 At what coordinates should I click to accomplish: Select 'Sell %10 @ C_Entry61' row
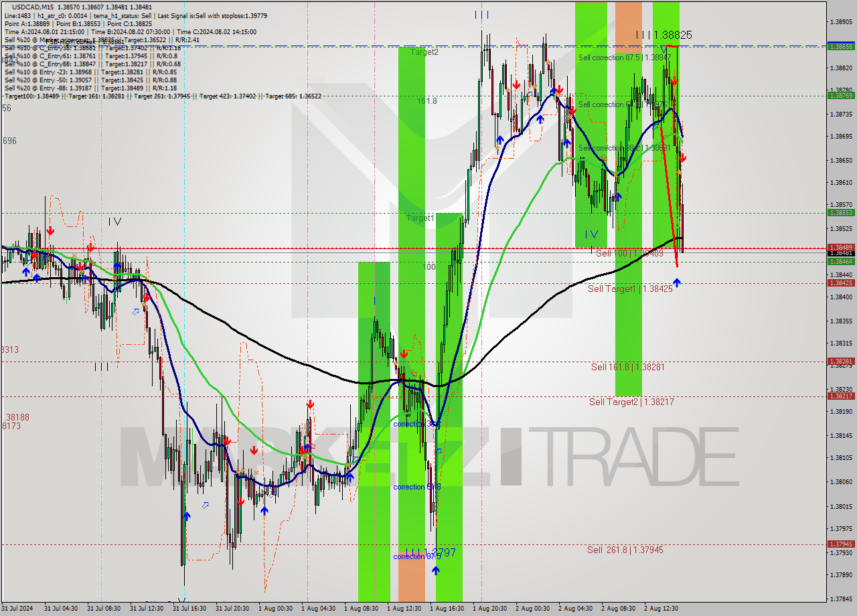tap(92, 56)
